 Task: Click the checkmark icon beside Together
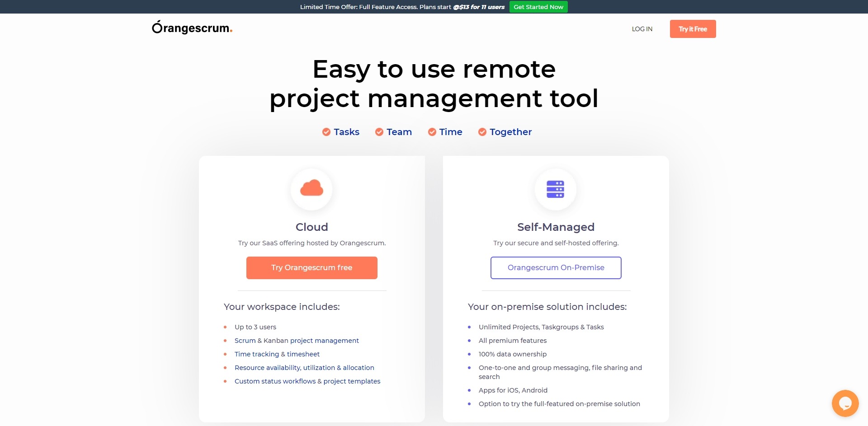click(482, 132)
